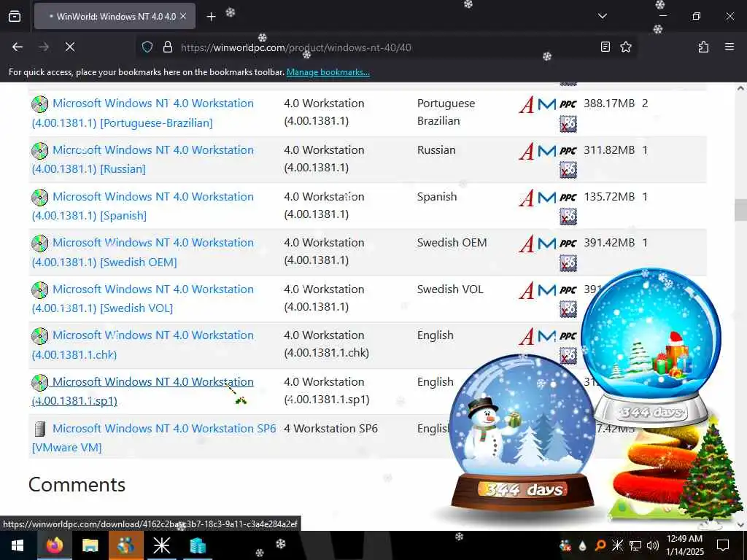Image resolution: width=747 pixels, height=560 pixels.
Task: Bookmark this page with the star icon
Action: click(x=625, y=47)
